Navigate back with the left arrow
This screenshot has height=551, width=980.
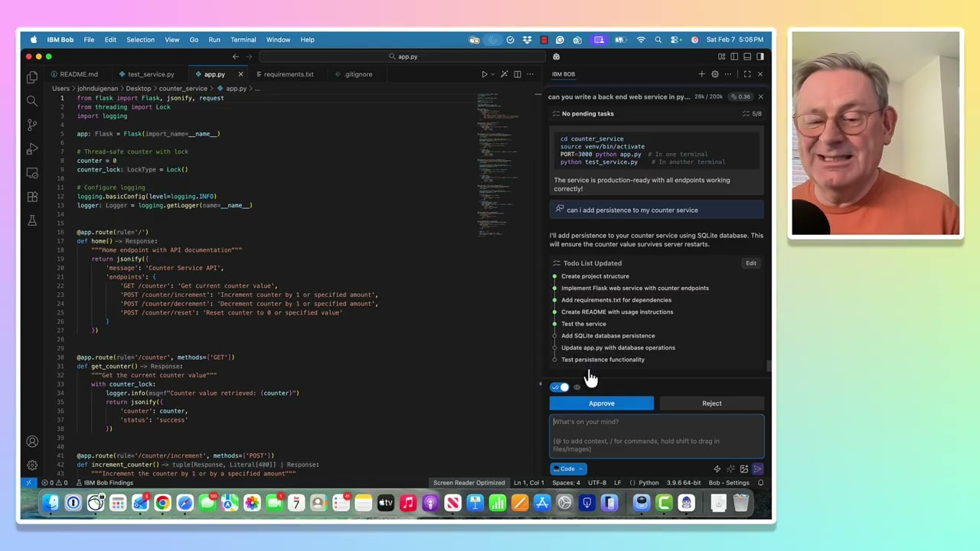236,57
